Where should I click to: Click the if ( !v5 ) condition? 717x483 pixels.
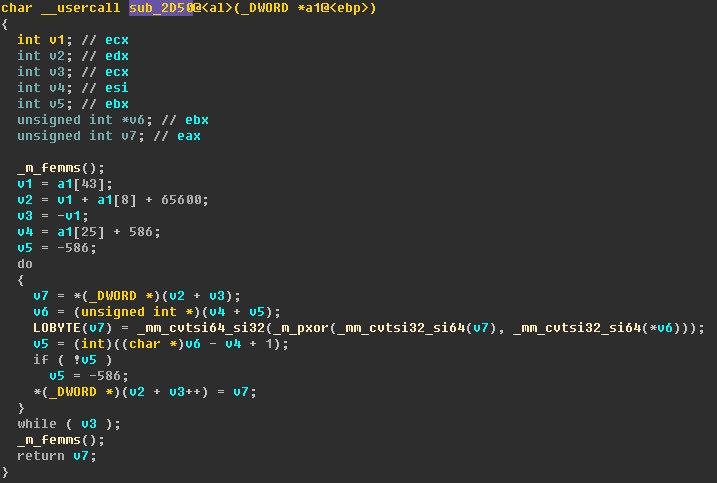click(72, 360)
